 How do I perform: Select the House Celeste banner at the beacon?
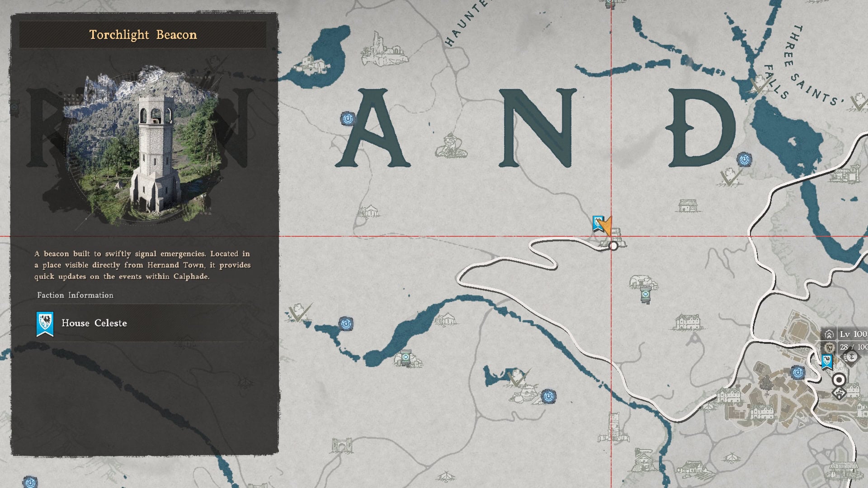598,224
